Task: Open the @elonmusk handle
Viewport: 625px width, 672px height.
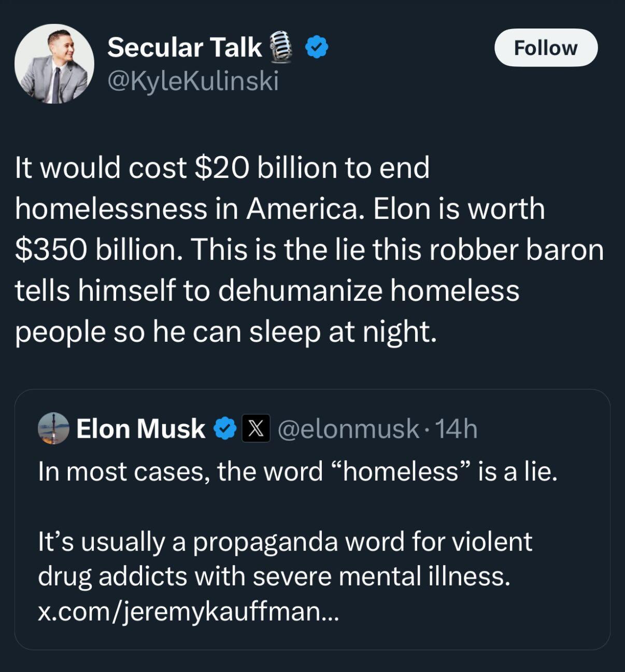Action: click(x=348, y=429)
